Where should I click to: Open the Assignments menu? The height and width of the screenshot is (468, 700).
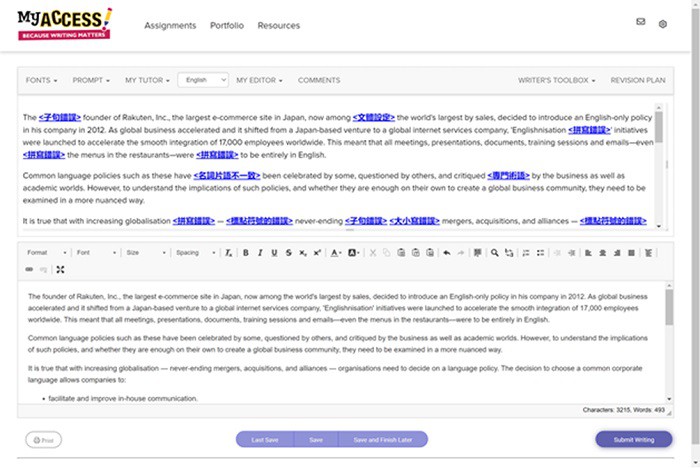point(169,25)
